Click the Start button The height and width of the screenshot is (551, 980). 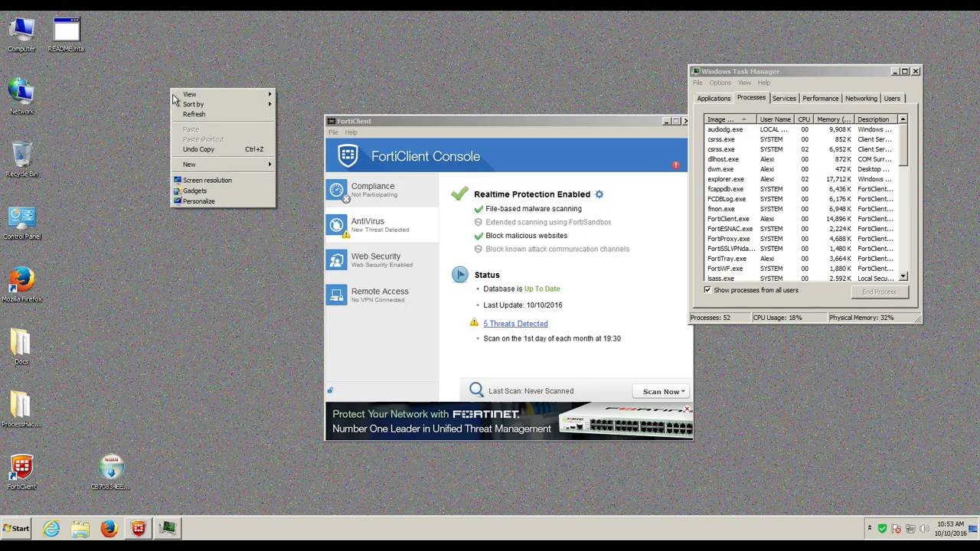pos(16,528)
